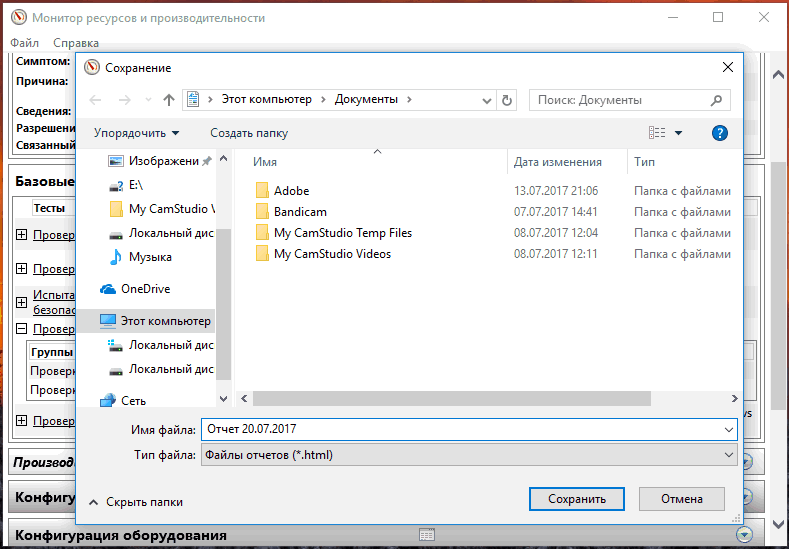Viewport: 789px width, 549px height.
Task: Click the search magnifier icon
Action: point(716,100)
